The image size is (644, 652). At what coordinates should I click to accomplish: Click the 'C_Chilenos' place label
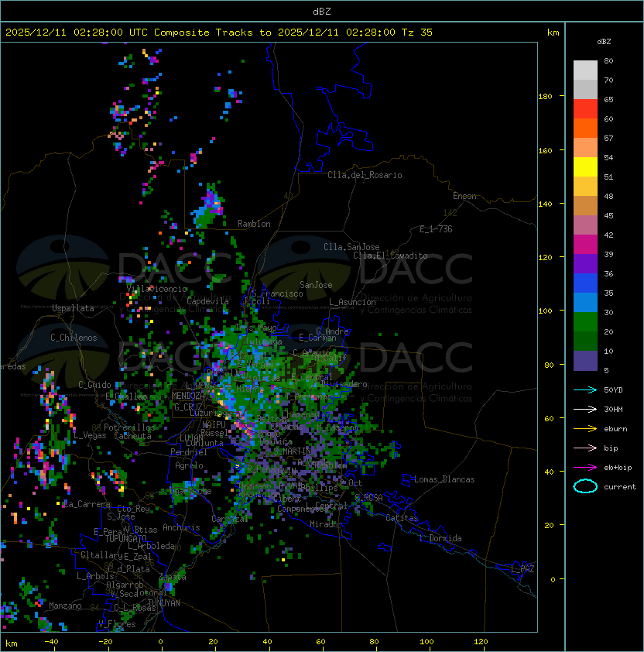pyautogui.click(x=74, y=338)
